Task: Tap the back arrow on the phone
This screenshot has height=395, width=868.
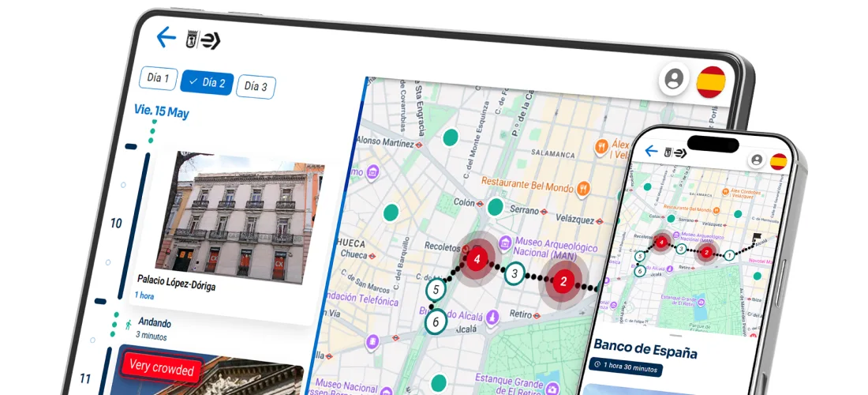Action: point(651,151)
